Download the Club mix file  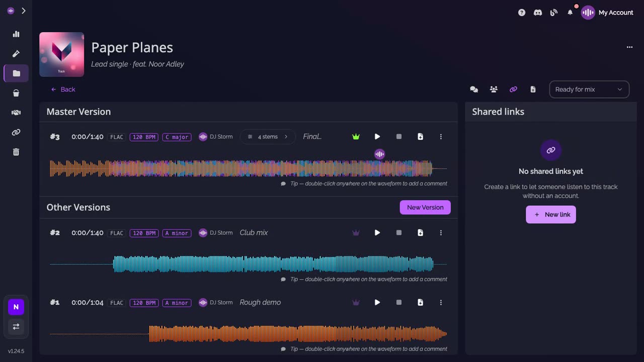420,233
